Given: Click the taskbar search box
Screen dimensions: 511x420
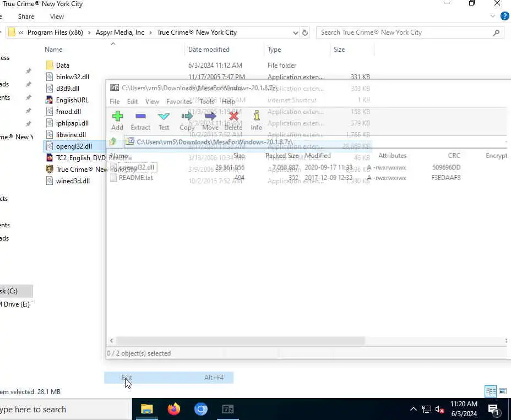Looking at the screenshot, I should [65, 409].
